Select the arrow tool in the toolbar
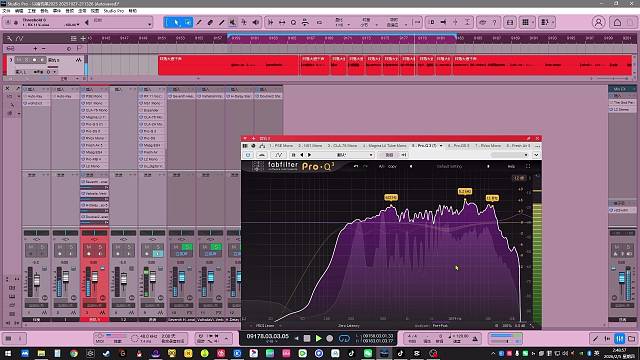 (x=176, y=22)
